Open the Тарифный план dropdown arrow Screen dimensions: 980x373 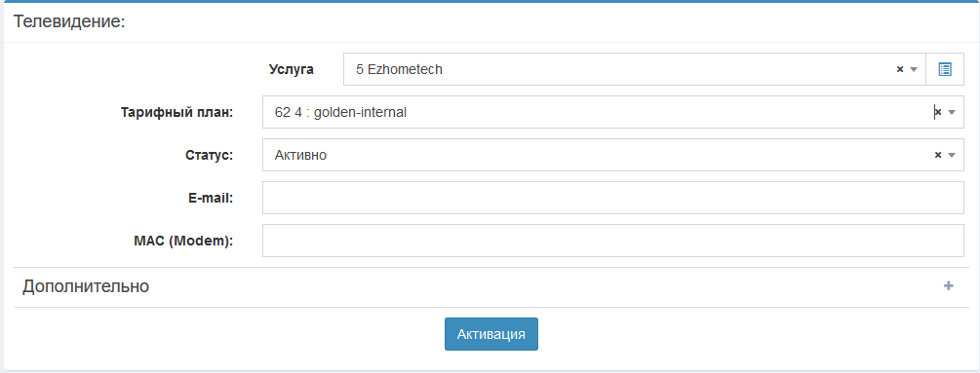tap(952, 113)
